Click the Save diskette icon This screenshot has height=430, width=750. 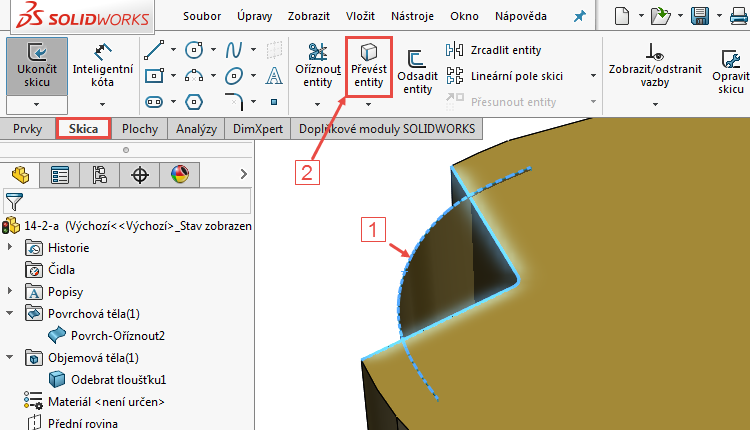click(700, 16)
